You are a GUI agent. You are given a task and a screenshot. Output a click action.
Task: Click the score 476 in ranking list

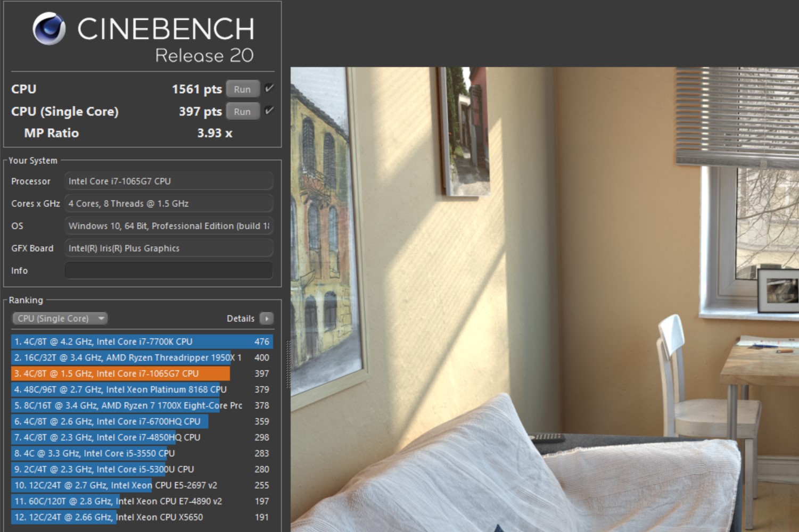pos(261,342)
